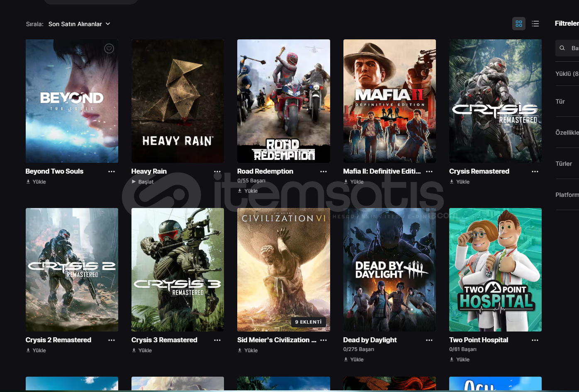The height and width of the screenshot is (392, 579).
Task: Expand the Yüklü filter section
Action: coord(567,74)
